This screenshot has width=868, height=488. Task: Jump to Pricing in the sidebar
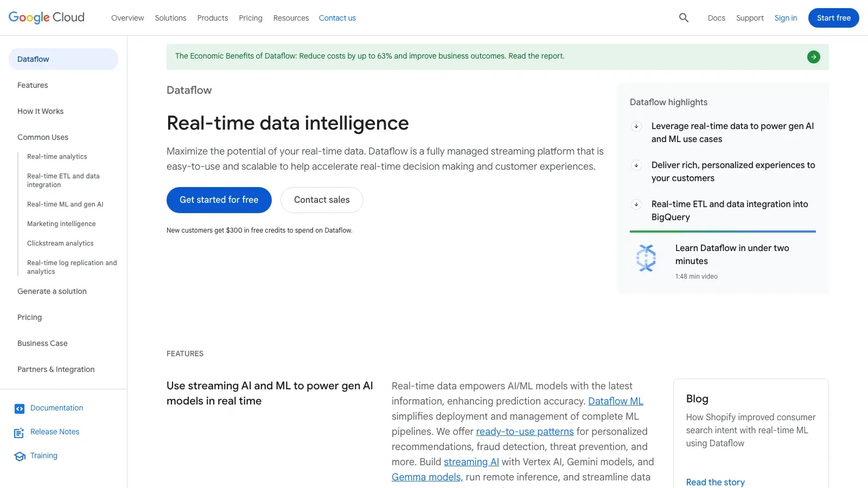click(29, 317)
